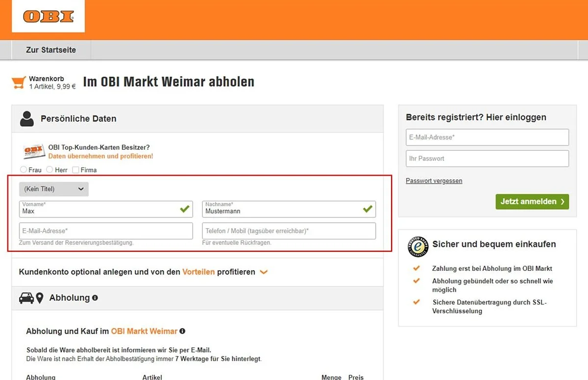Open the OBI Markt Weimar link
The image size is (588, 380).
(144, 332)
